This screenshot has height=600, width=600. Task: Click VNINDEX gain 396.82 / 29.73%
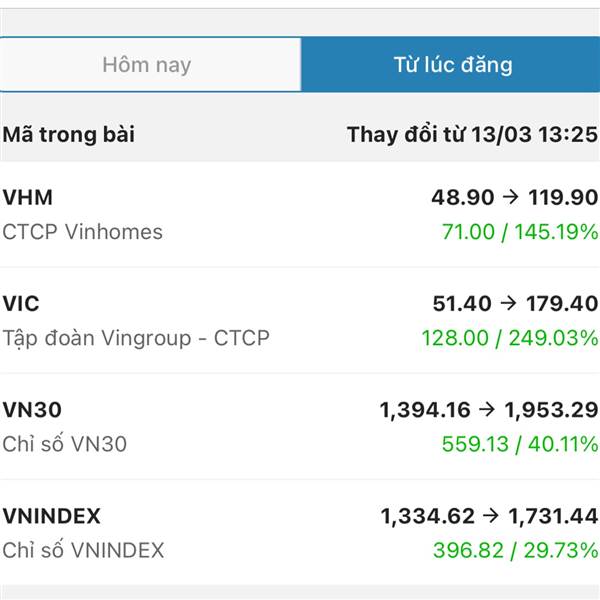click(x=515, y=550)
